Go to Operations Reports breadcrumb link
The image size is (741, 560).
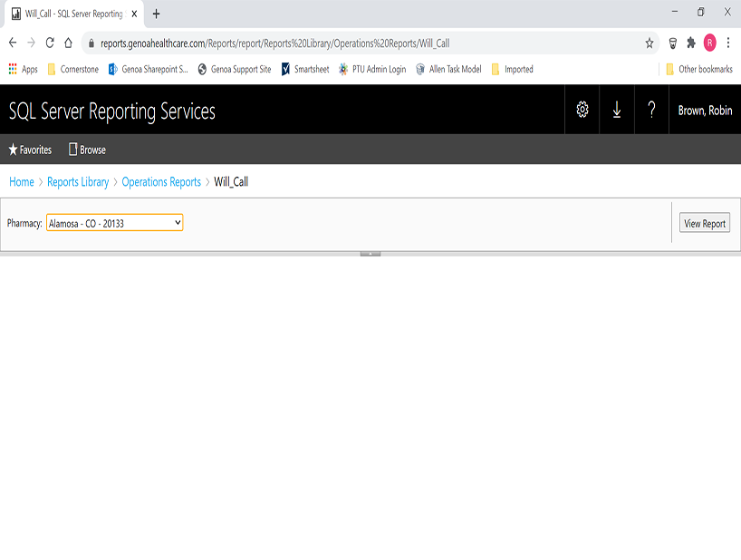[x=161, y=182]
